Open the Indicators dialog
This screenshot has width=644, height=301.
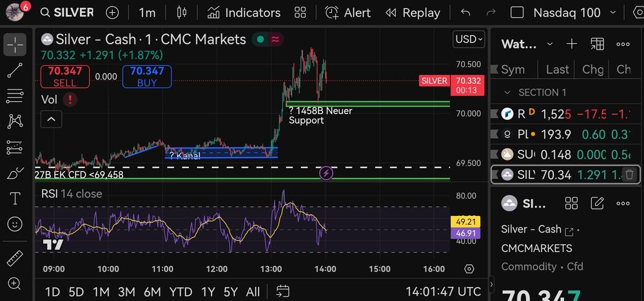click(244, 13)
